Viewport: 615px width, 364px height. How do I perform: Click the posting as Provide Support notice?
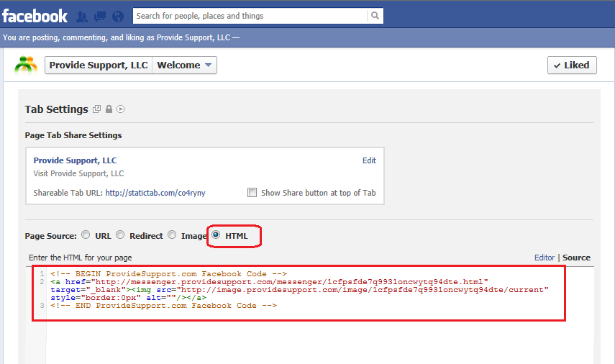coord(121,37)
